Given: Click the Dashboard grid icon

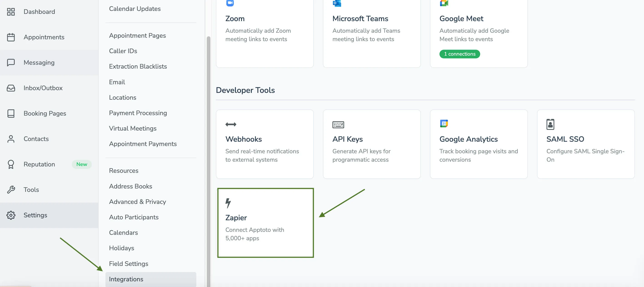Looking at the screenshot, I should tap(11, 12).
